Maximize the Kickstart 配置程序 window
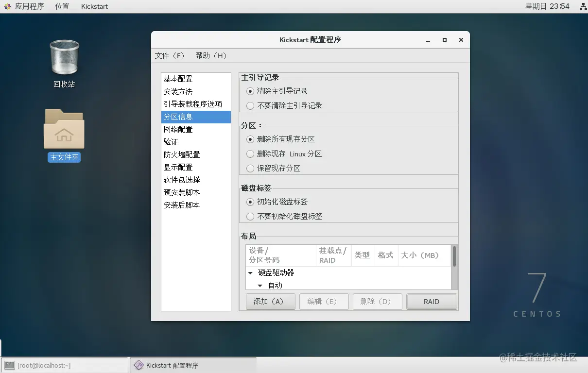Viewport: 588px width, 373px height. click(444, 40)
